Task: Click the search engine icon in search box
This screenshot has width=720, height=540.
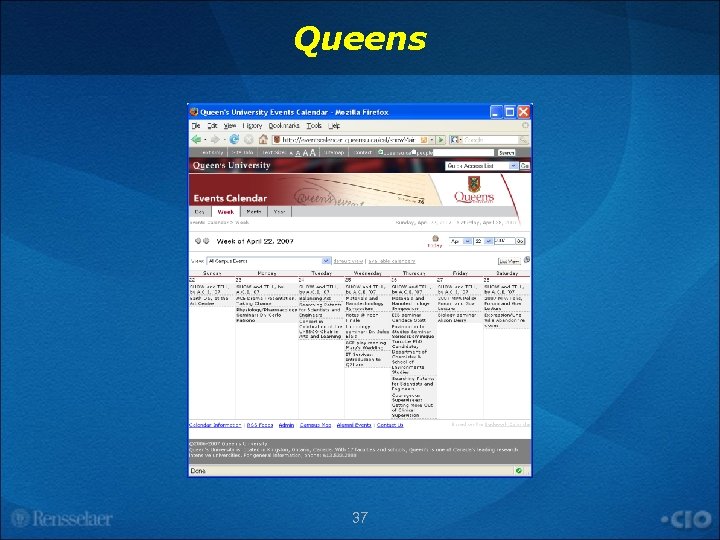Action: pyautogui.click(x=454, y=140)
